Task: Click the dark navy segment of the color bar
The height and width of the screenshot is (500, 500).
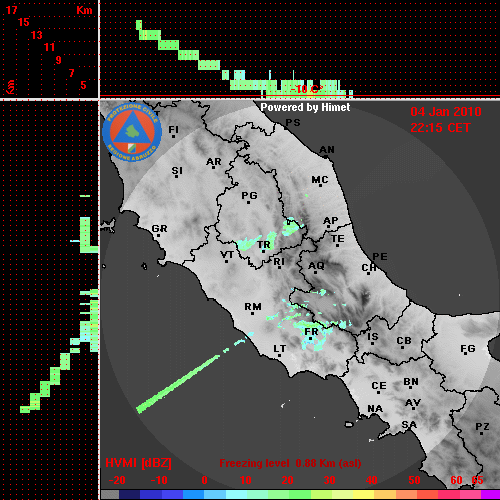Action: (129, 495)
